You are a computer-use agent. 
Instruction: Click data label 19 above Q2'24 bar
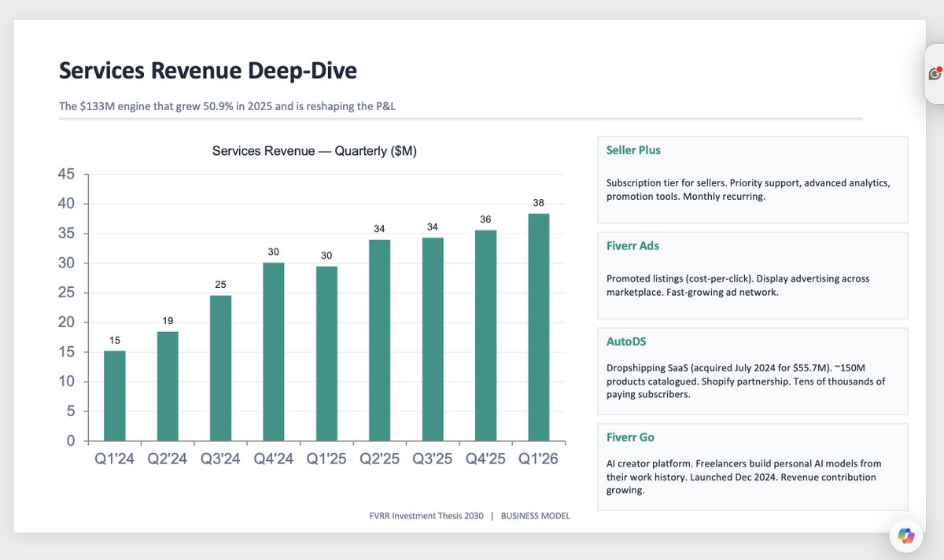click(x=168, y=321)
